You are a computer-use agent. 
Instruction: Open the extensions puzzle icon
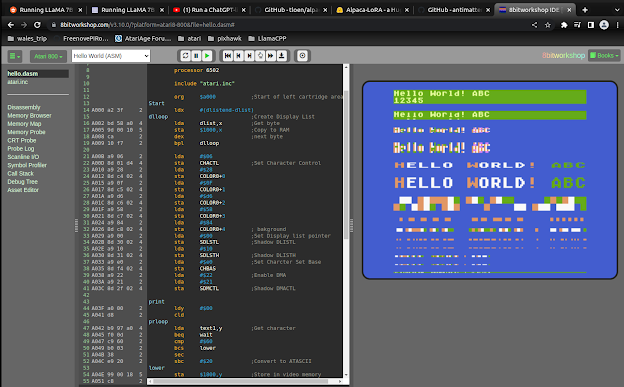[x=564, y=25]
